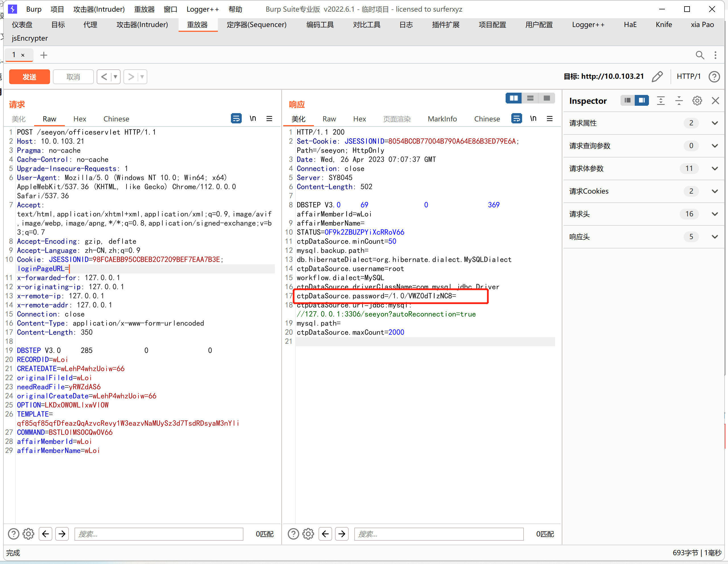Toggle word wrap in response pane

point(516,119)
